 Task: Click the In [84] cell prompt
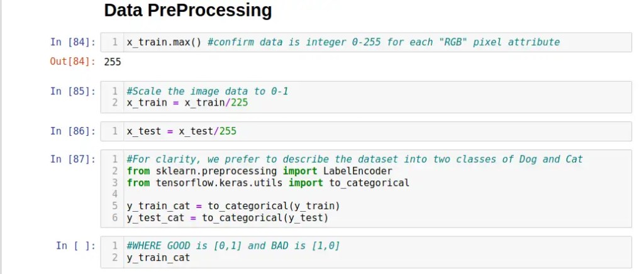click(73, 42)
